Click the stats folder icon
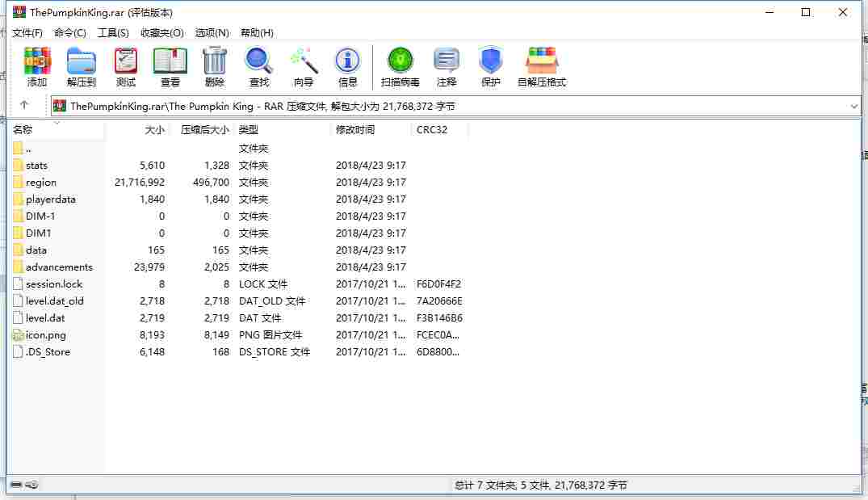This screenshot has width=868, height=500. (18, 165)
